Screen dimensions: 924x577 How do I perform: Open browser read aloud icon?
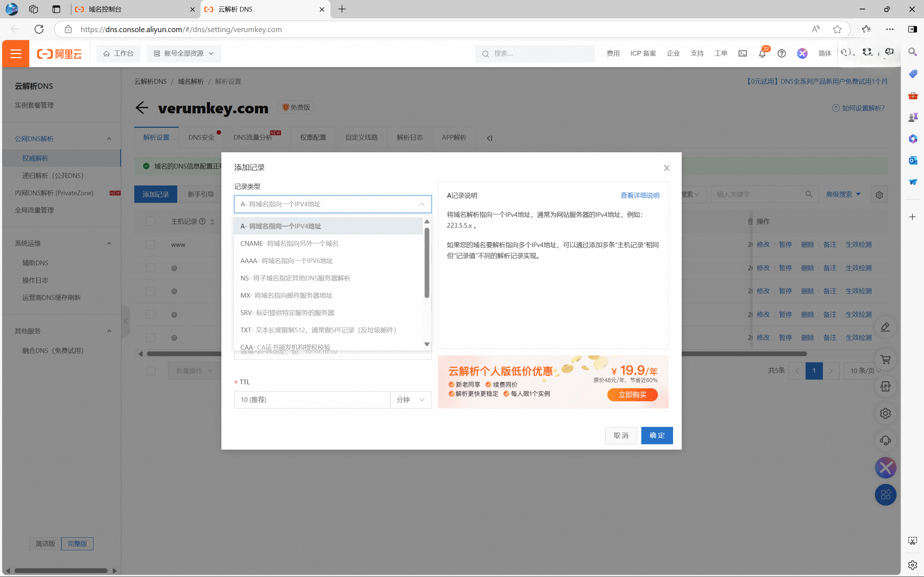pos(816,29)
